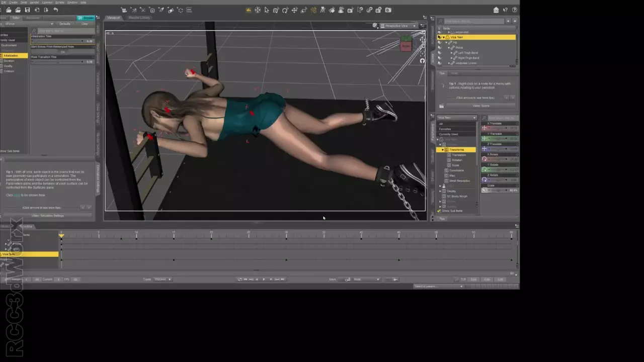The width and height of the screenshot is (644, 362).
Task: Collapse the Transforms tree group
Action: tap(443, 150)
